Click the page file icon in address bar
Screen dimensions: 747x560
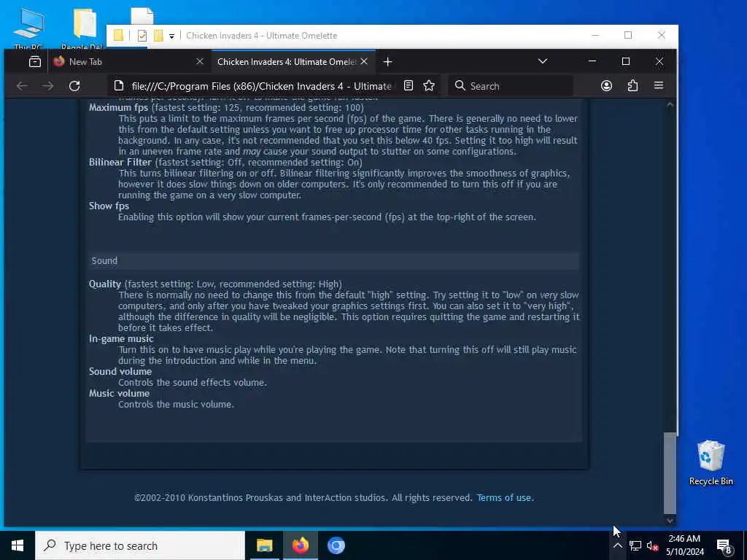click(x=119, y=86)
